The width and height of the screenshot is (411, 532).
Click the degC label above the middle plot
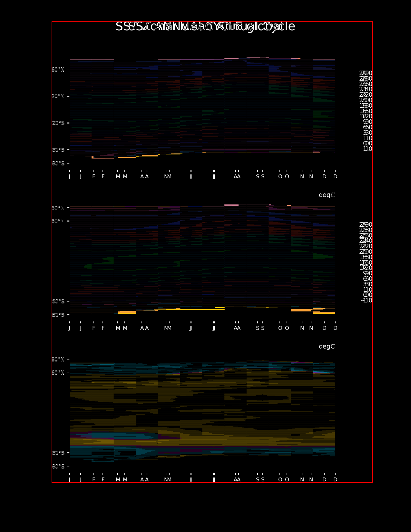click(x=327, y=195)
